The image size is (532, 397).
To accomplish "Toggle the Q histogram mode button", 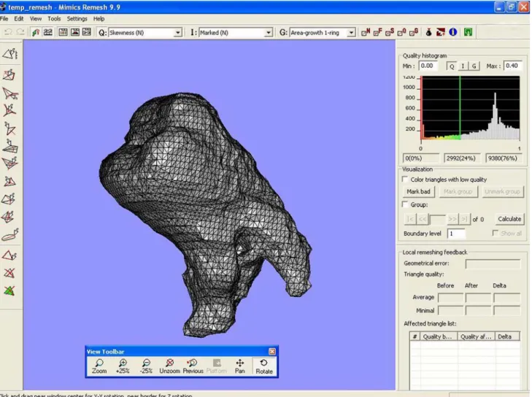I will tap(452, 66).
